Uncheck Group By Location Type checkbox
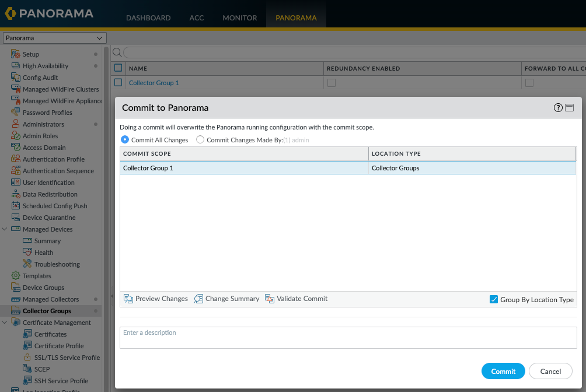The image size is (586, 392). pyautogui.click(x=494, y=299)
